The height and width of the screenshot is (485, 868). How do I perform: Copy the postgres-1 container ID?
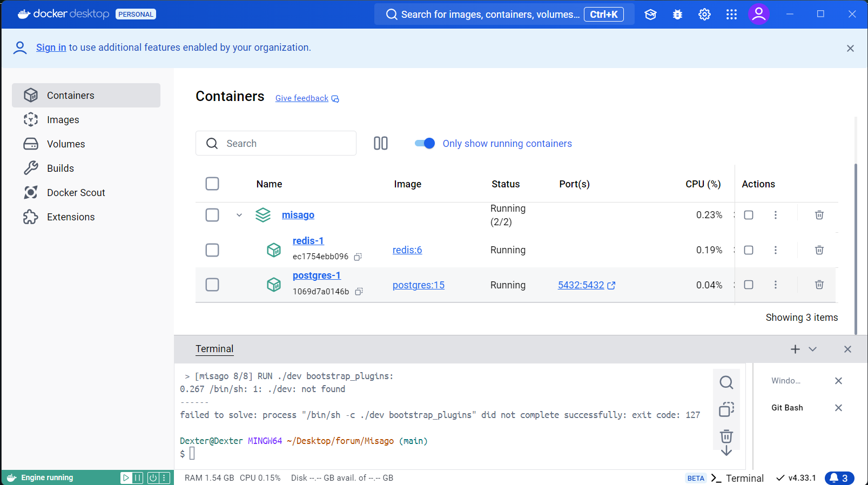click(x=359, y=292)
